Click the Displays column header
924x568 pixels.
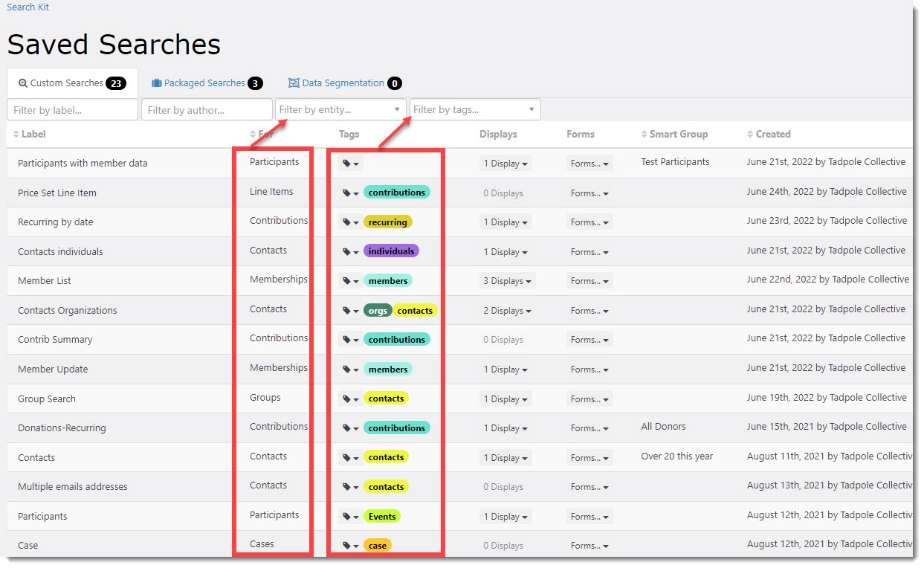click(498, 135)
